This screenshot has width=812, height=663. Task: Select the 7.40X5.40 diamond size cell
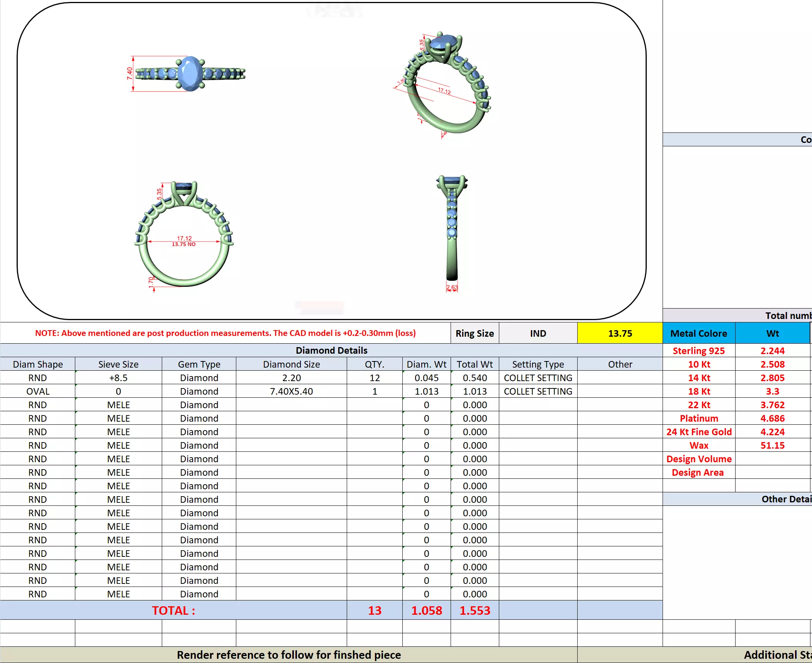(x=291, y=391)
